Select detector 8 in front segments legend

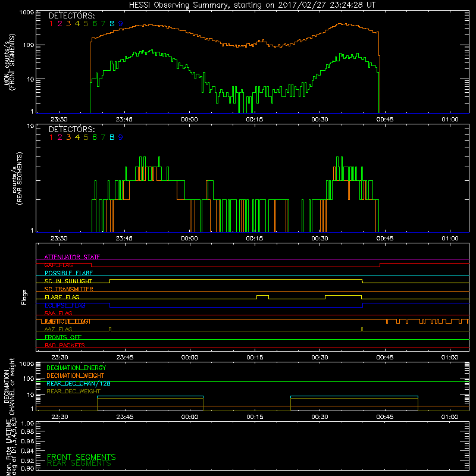click(x=112, y=24)
